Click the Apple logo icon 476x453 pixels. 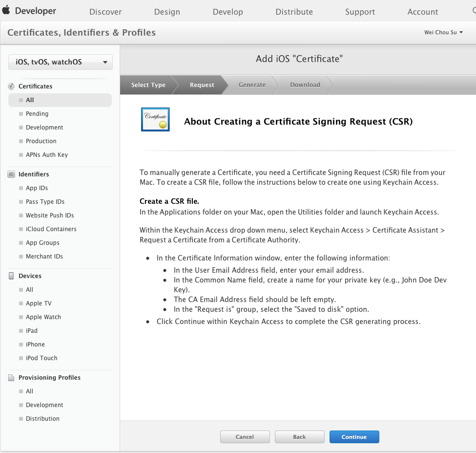pos(6,10)
